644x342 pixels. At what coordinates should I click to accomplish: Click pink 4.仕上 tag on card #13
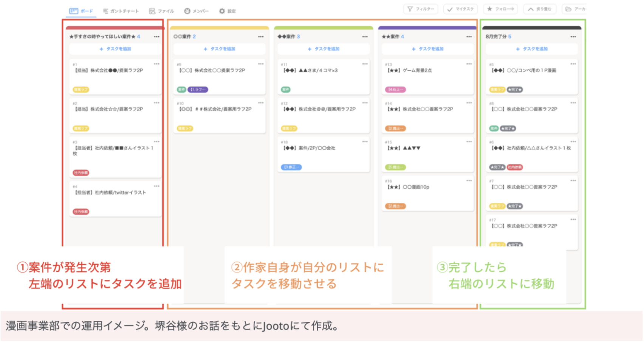pos(395,89)
